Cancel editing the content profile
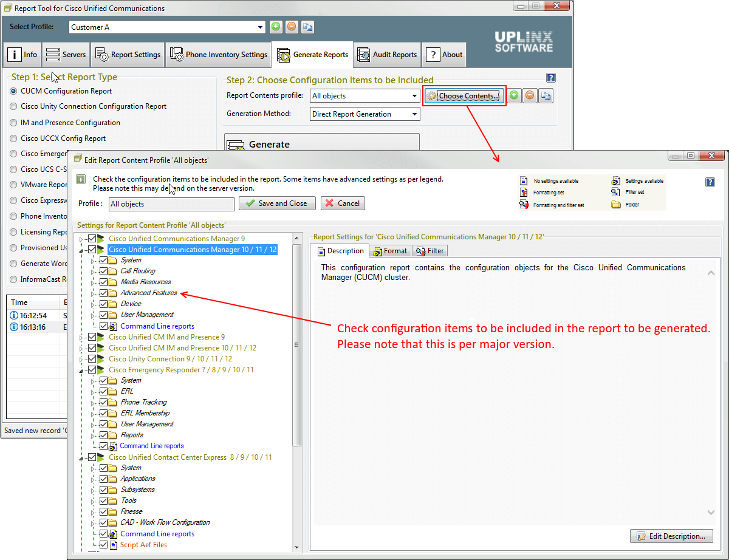Image resolution: width=729 pixels, height=560 pixels. coord(343,203)
